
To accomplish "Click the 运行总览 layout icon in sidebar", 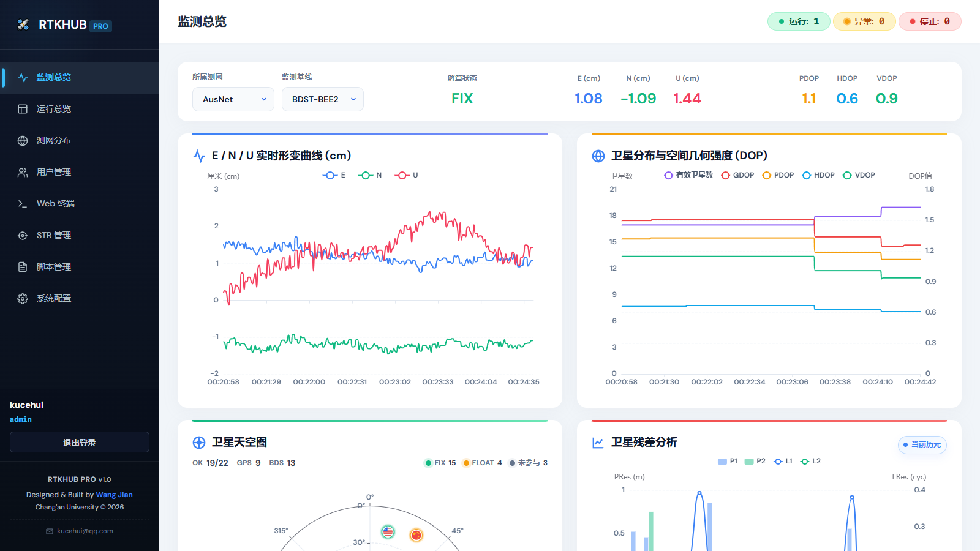I will click(x=23, y=109).
